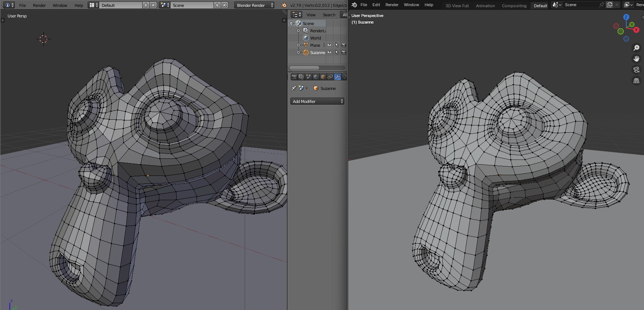Click the new scene icon in newer Blender
Screen dimensions: 644x310
click(610, 5)
